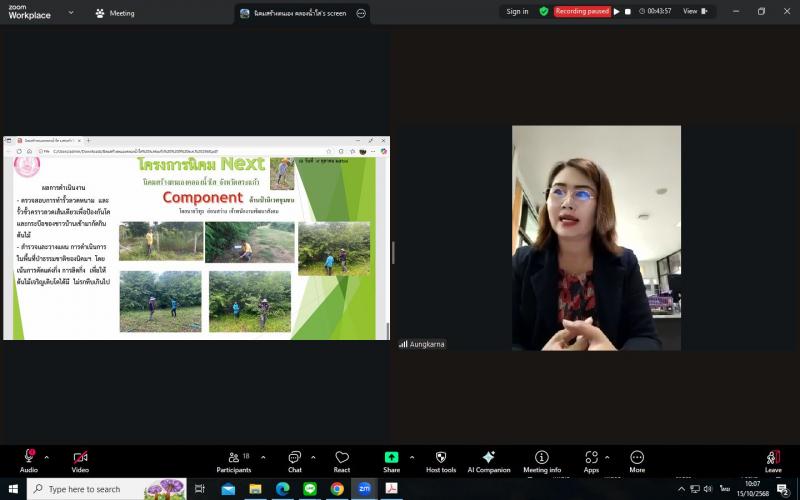Click the Type here to search box
The height and width of the screenshot is (500, 800).
tap(107, 489)
